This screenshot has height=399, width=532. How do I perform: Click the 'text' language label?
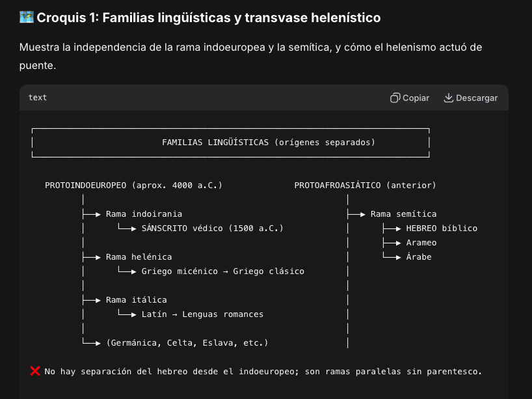point(38,98)
